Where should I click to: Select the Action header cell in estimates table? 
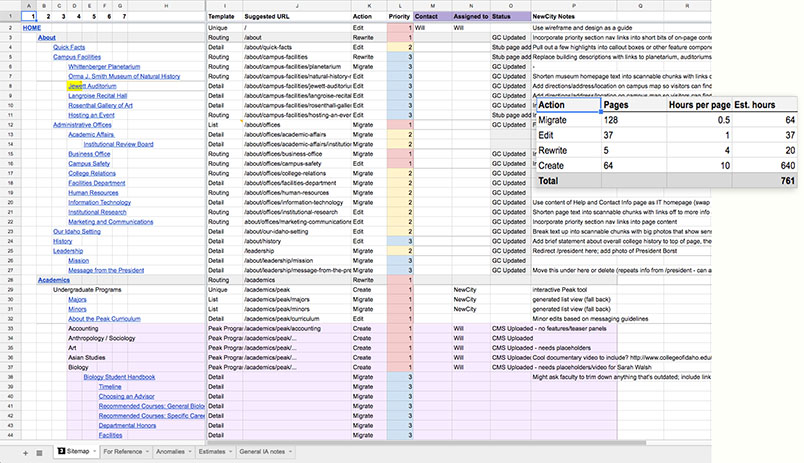[x=568, y=105]
